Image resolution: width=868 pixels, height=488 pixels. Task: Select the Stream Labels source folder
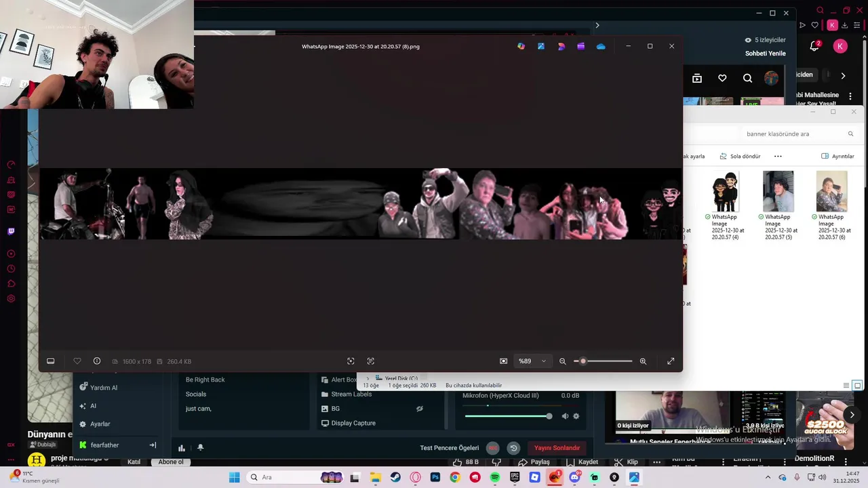[x=351, y=394]
